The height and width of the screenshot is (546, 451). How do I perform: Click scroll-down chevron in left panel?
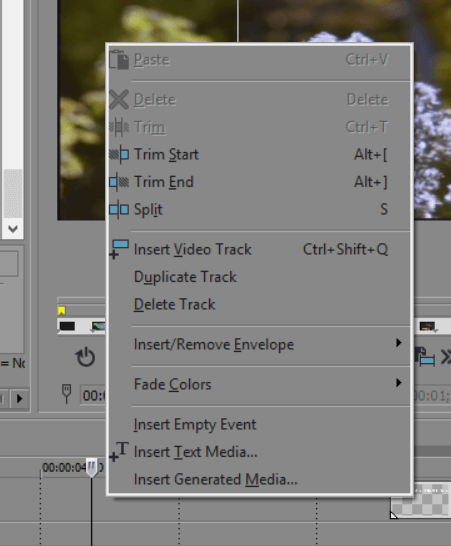pos(13,229)
